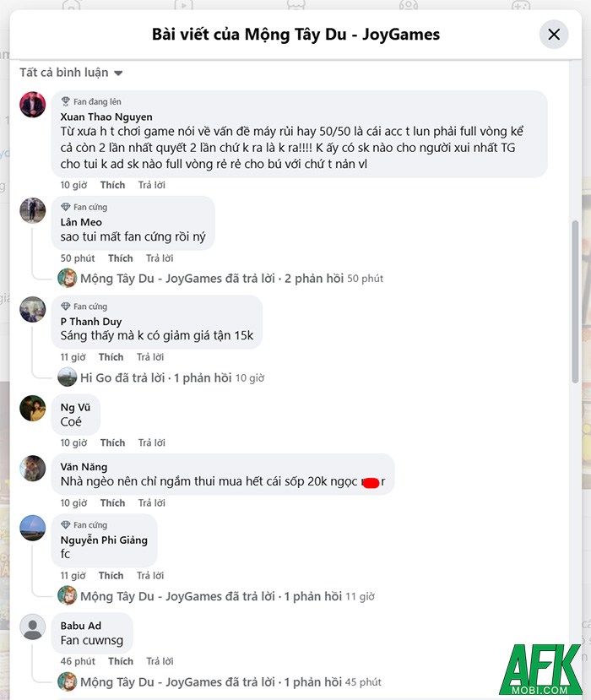Click Babu Ad's default avatar icon

pyautogui.click(x=32, y=627)
